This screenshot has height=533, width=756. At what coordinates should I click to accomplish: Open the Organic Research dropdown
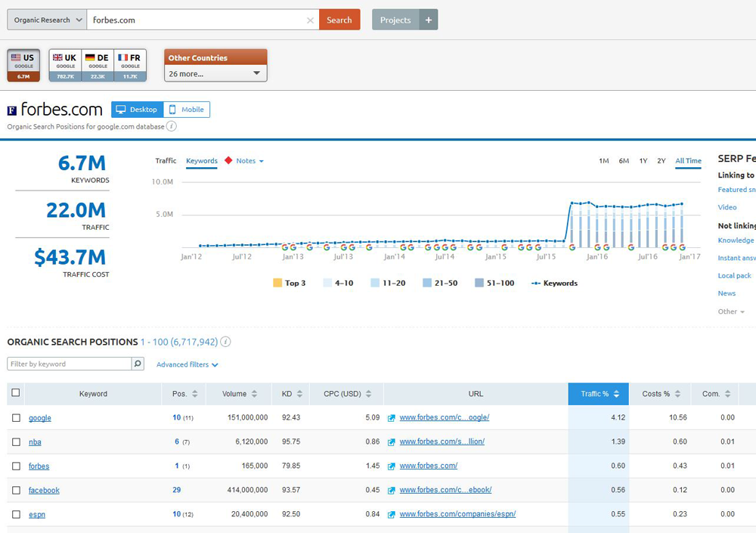[x=47, y=20]
